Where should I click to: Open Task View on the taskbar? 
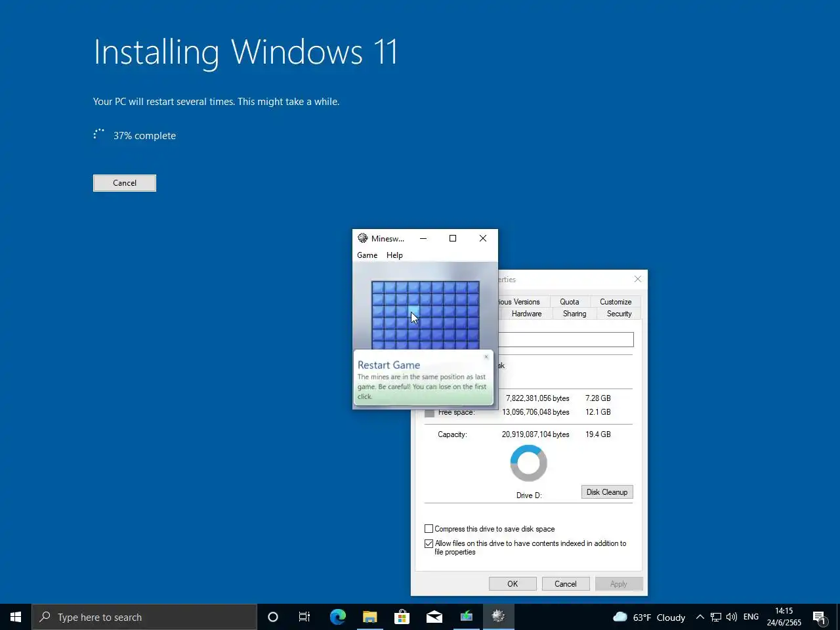(304, 617)
